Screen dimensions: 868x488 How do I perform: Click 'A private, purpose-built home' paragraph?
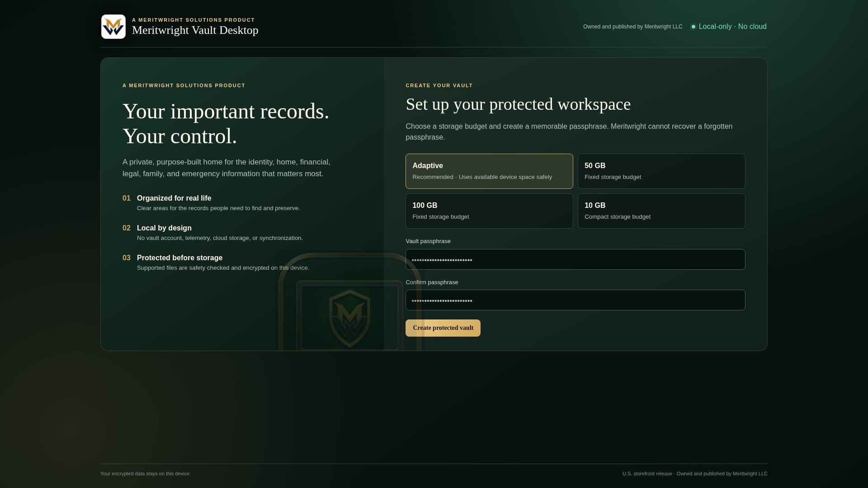pos(226,168)
